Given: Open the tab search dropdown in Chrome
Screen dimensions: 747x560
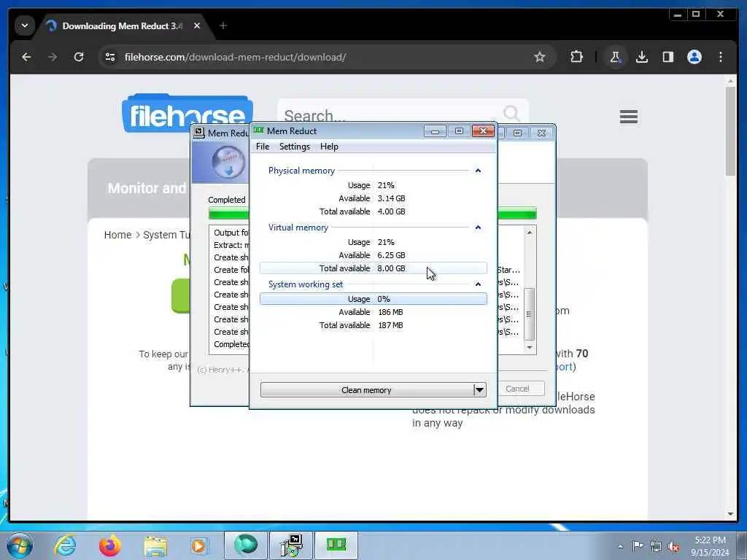Looking at the screenshot, I should pos(25,26).
